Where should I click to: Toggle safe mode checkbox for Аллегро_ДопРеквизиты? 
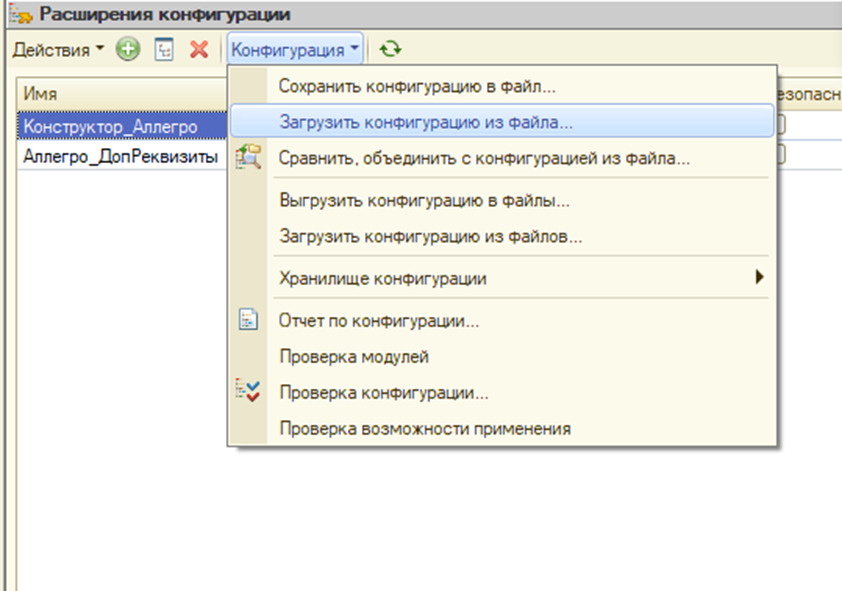pyautogui.click(x=780, y=155)
